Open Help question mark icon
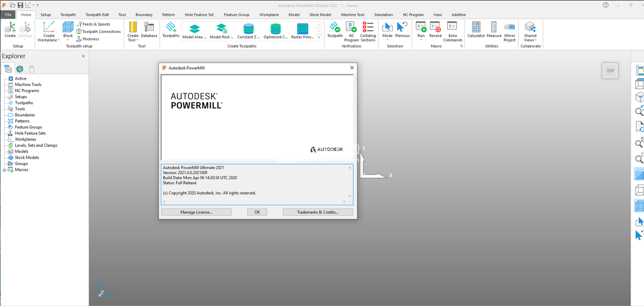Image resolution: width=644 pixels, height=306 pixels. click(x=606, y=5)
